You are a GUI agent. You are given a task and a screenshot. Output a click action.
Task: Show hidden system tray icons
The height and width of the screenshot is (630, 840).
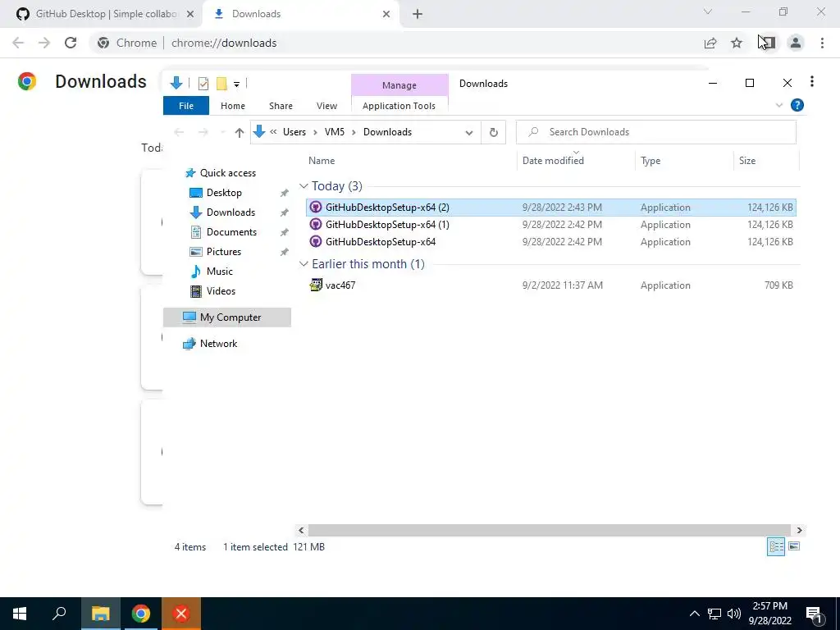tap(694, 614)
